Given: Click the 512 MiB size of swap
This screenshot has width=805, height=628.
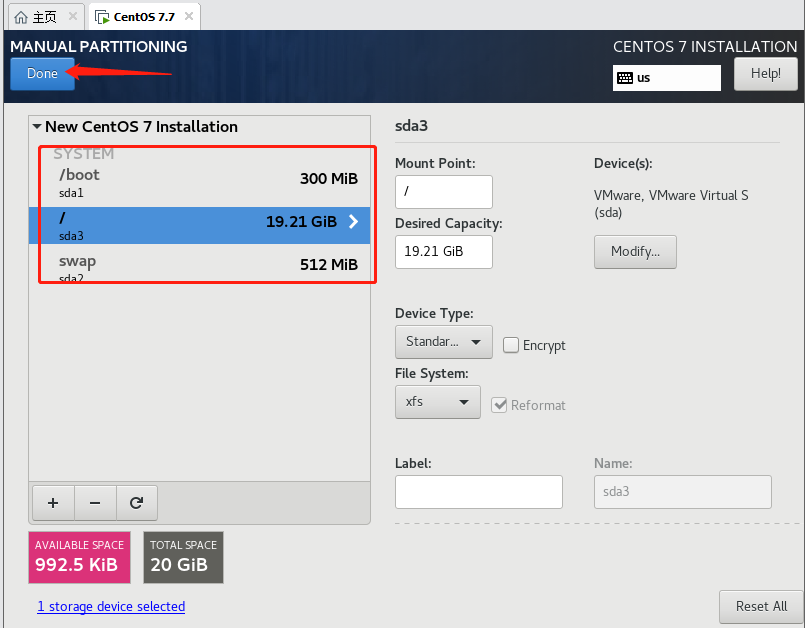Looking at the screenshot, I should coord(329,264).
